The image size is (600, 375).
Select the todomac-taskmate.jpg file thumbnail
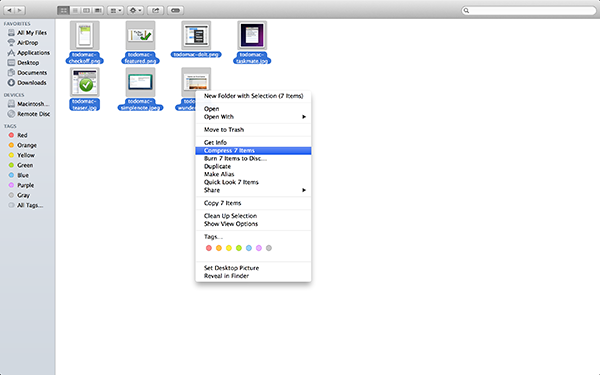[x=252, y=35]
